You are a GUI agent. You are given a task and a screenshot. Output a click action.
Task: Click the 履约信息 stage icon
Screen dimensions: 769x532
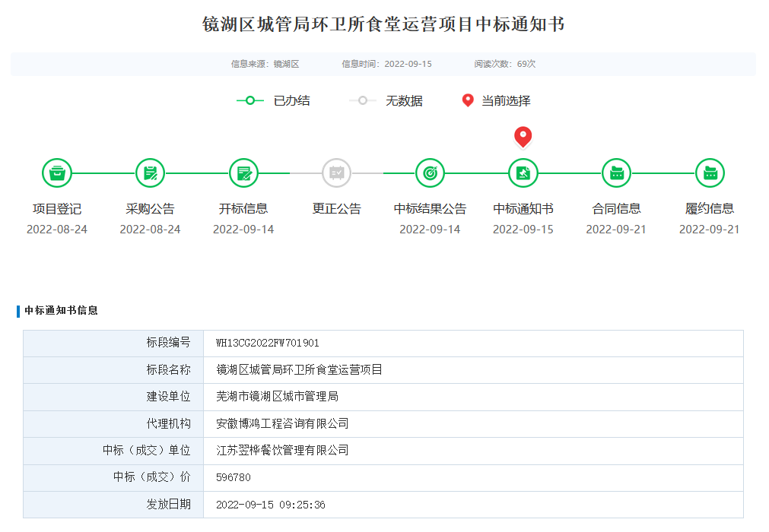click(x=710, y=173)
